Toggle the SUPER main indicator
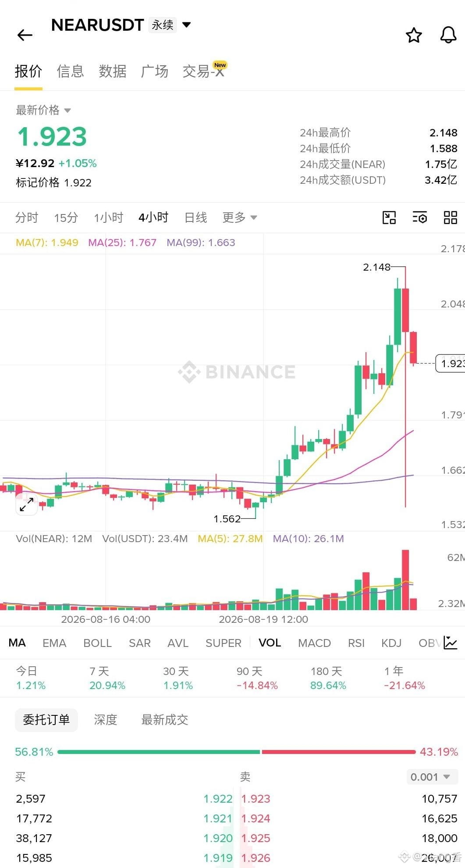This screenshot has height=868, width=465. coord(224,643)
